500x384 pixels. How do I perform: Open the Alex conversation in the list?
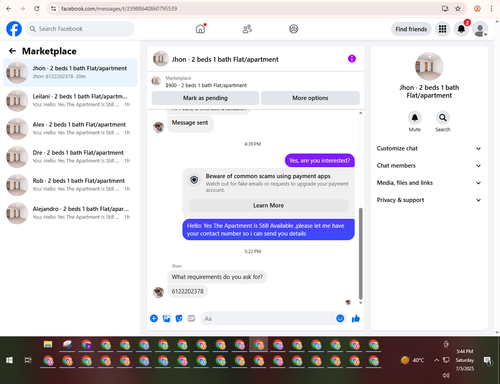pyautogui.click(x=70, y=128)
